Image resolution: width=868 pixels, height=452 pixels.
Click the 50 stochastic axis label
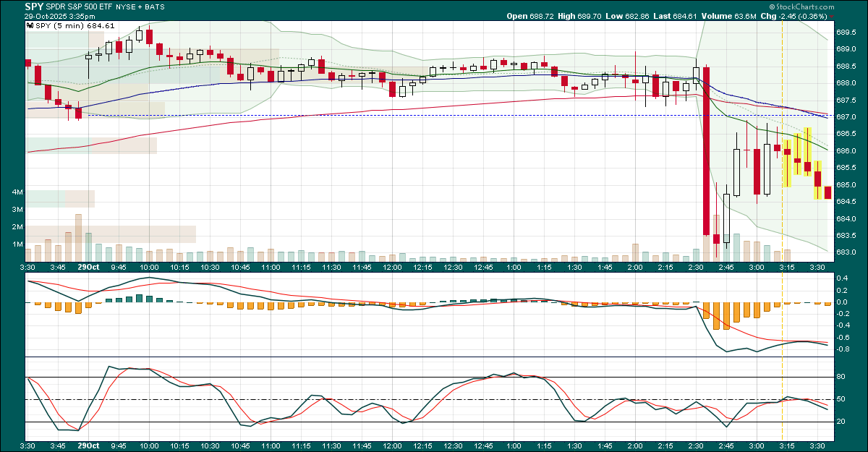[x=841, y=399]
